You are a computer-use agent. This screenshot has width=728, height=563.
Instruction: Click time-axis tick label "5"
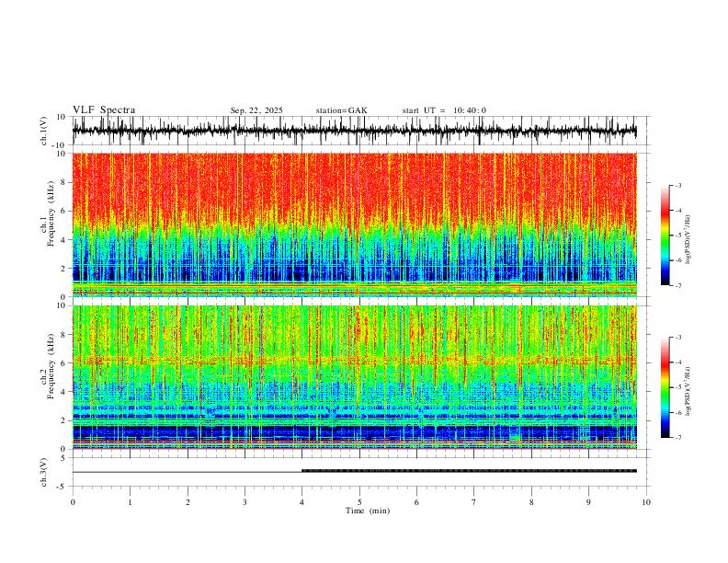(x=359, y=502)
